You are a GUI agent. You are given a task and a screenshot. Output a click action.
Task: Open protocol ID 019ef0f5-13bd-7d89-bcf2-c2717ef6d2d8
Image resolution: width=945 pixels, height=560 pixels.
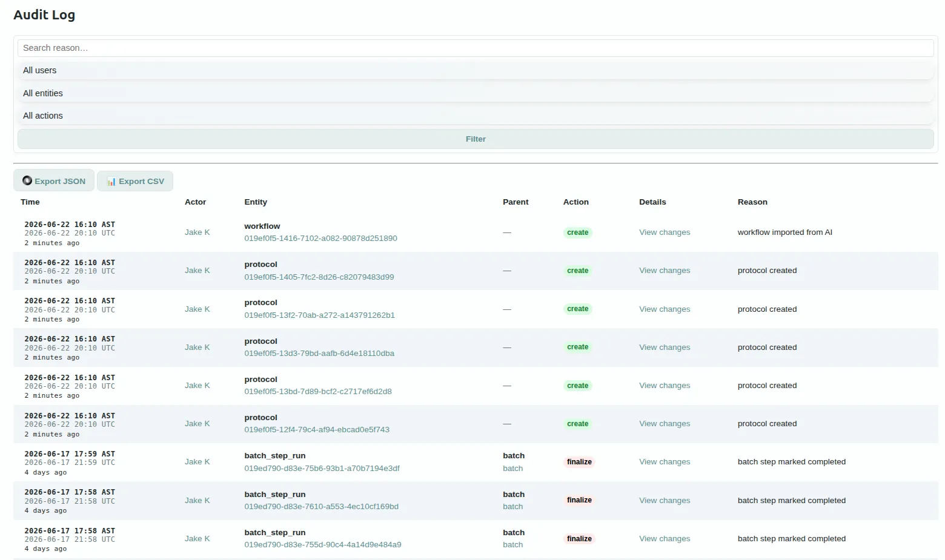pyautogui.click(x=318, y=391)
